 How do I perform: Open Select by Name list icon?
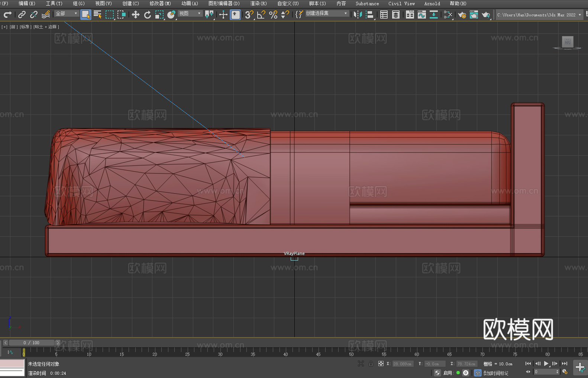pyautogui.click(x=97, y=14)
